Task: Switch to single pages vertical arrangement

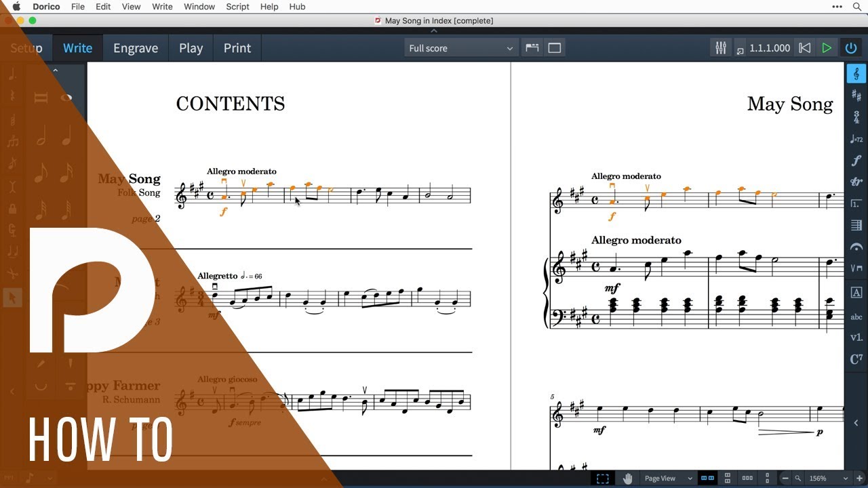Action: coord(766,479)
